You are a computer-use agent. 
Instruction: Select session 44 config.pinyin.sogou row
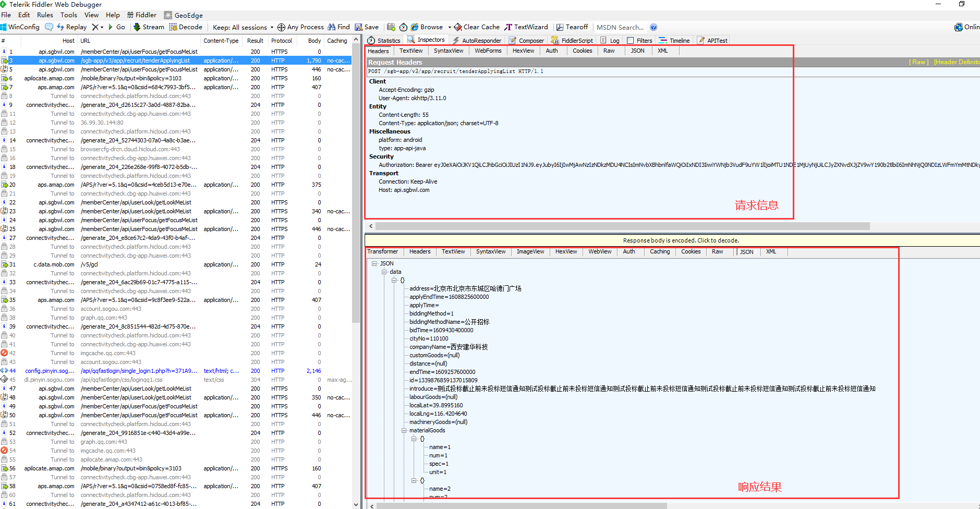click(176, 371)
